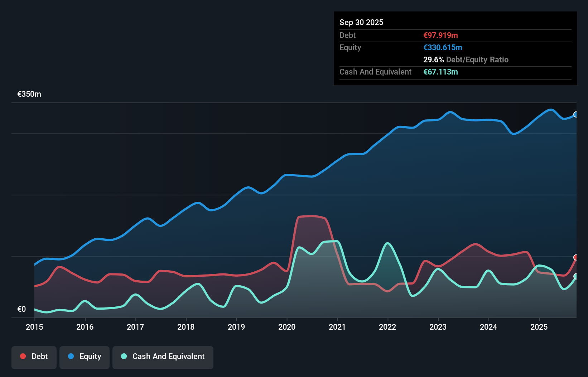The image size is (588, 377).
Task: Click the teal Cash endpoint marker
Action: 576,276
